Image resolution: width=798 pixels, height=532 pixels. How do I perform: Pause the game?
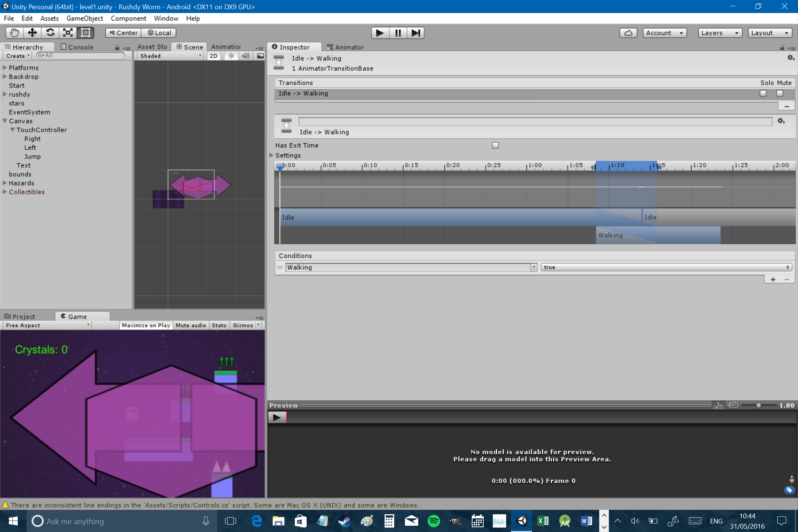click(x=398, y=33)
